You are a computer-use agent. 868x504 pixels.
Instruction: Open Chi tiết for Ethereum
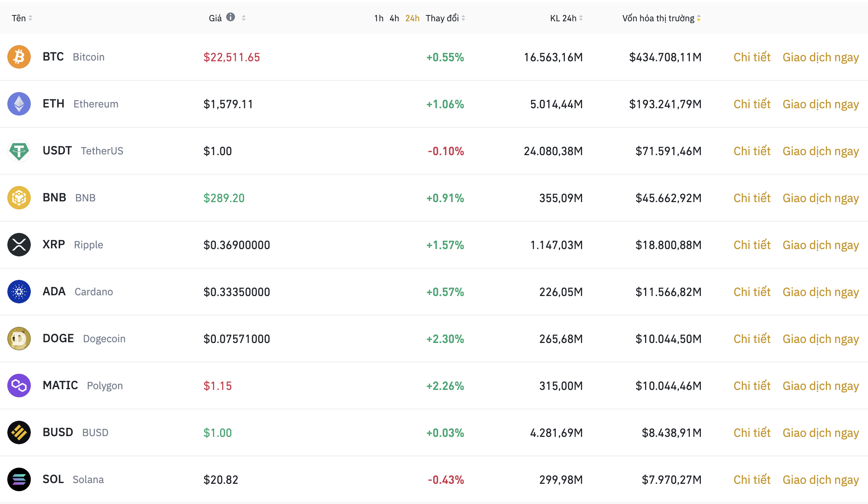pos(752,104)
